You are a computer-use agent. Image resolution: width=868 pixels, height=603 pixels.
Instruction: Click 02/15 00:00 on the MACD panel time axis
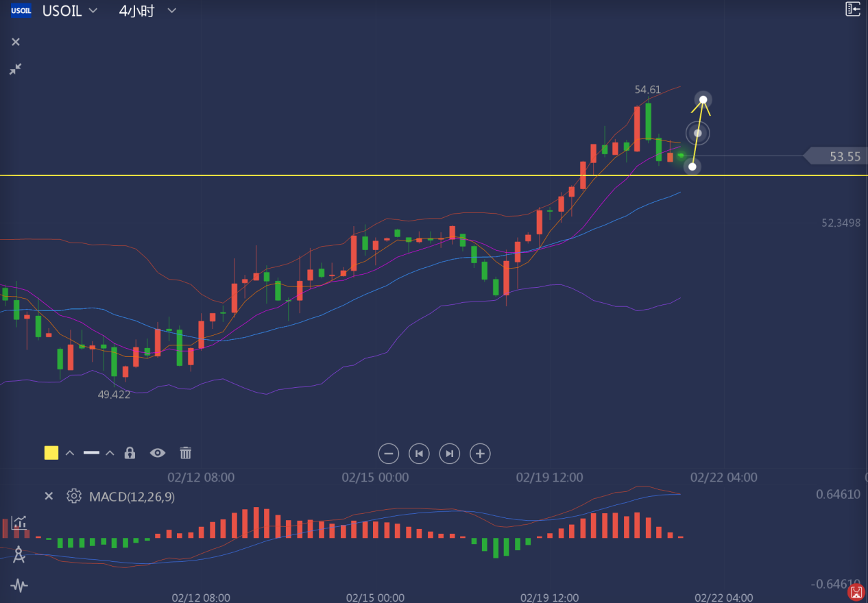375,598
